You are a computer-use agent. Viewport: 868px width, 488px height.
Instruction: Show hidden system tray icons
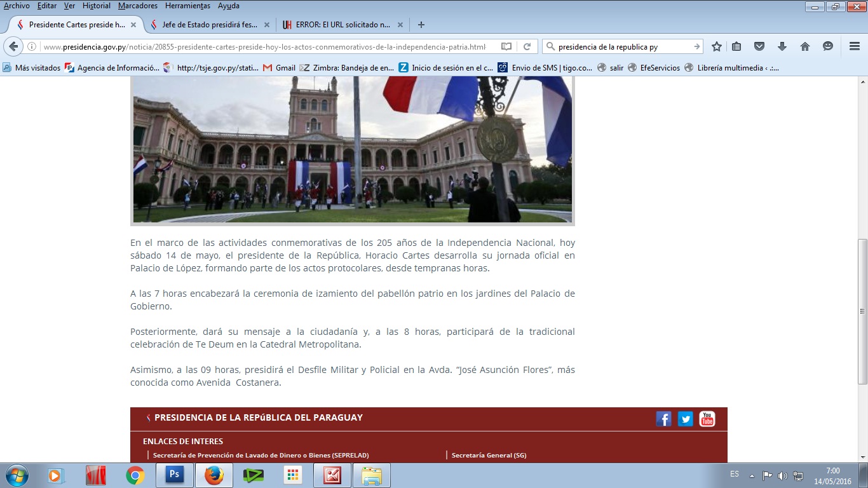pos(752,475)
